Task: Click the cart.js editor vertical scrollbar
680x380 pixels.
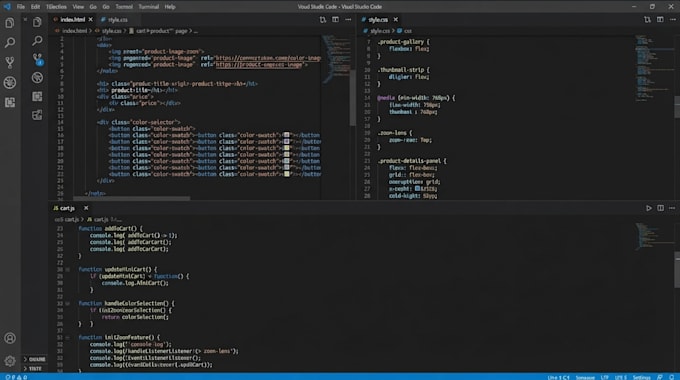Action: pyautogui.click(x=677, y=270)
